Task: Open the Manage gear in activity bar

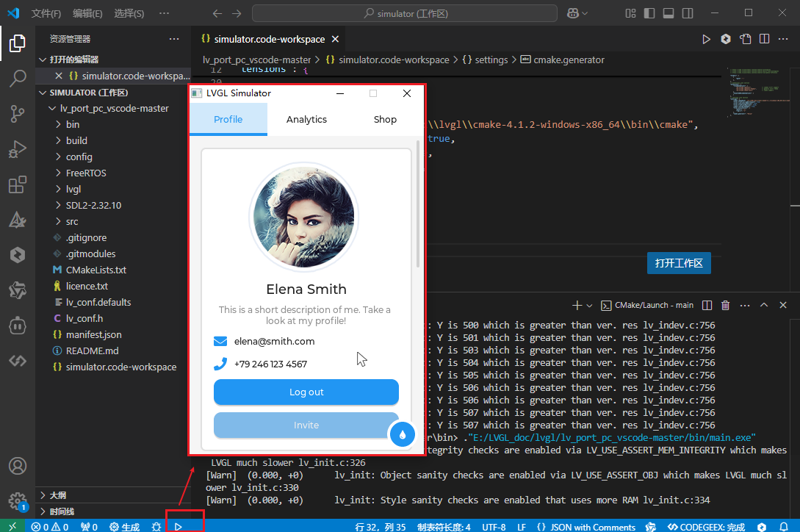Action: pos(18,501)
